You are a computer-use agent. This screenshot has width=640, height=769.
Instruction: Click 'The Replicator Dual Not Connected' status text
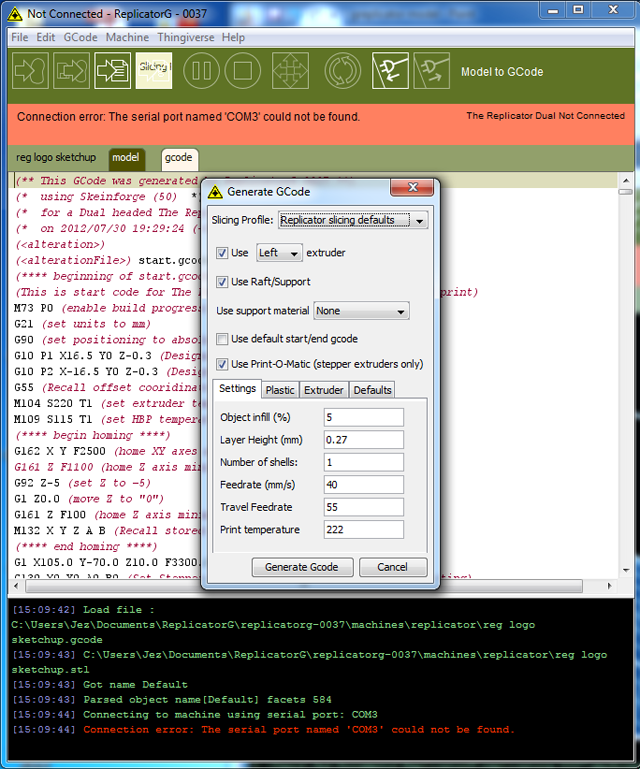(x=545, y=116)
